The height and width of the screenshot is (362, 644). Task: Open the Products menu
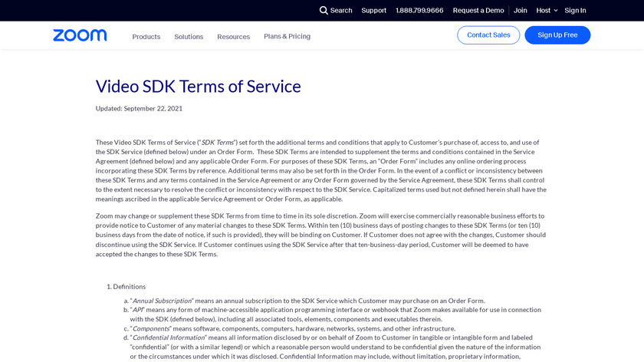pos(146,37)
